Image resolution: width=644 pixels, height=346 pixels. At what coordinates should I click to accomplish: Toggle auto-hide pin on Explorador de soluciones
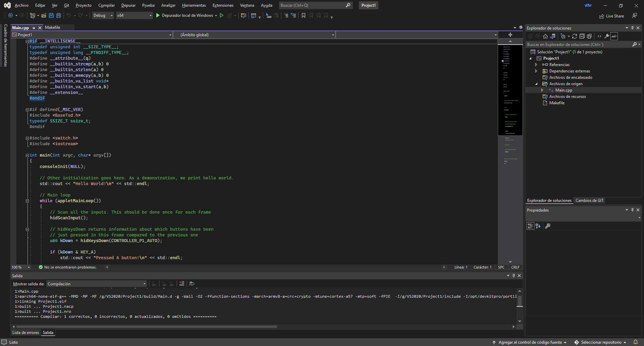coord(632,28)
